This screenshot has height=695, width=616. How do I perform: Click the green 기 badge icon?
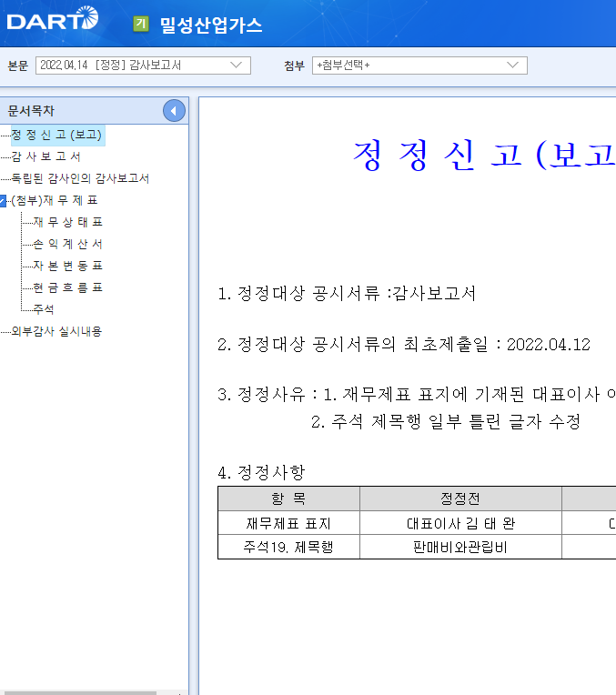[141, 24]
